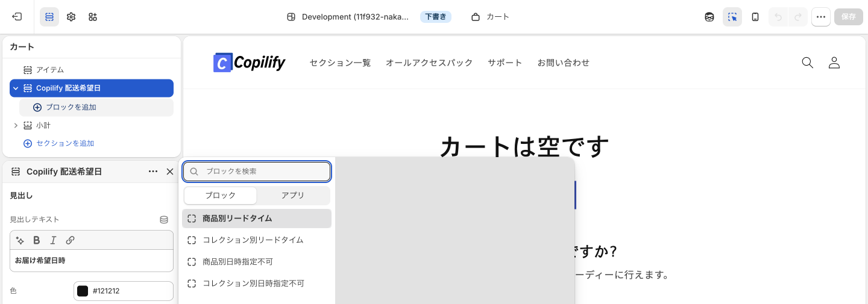Image resolution: width=868 pixels, height=304 pixels.
Task: Click the 下書き draft badge
Action: coord(436,17)
